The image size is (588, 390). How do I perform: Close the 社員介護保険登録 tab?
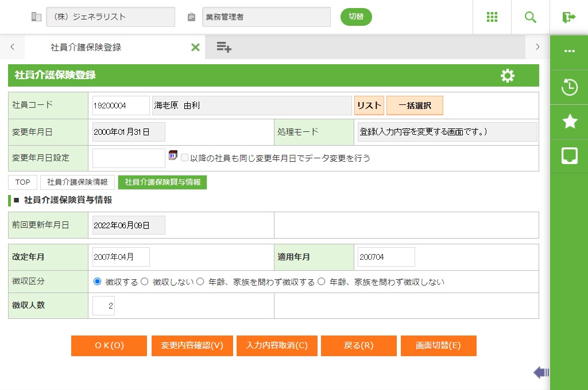coord(195,48)
